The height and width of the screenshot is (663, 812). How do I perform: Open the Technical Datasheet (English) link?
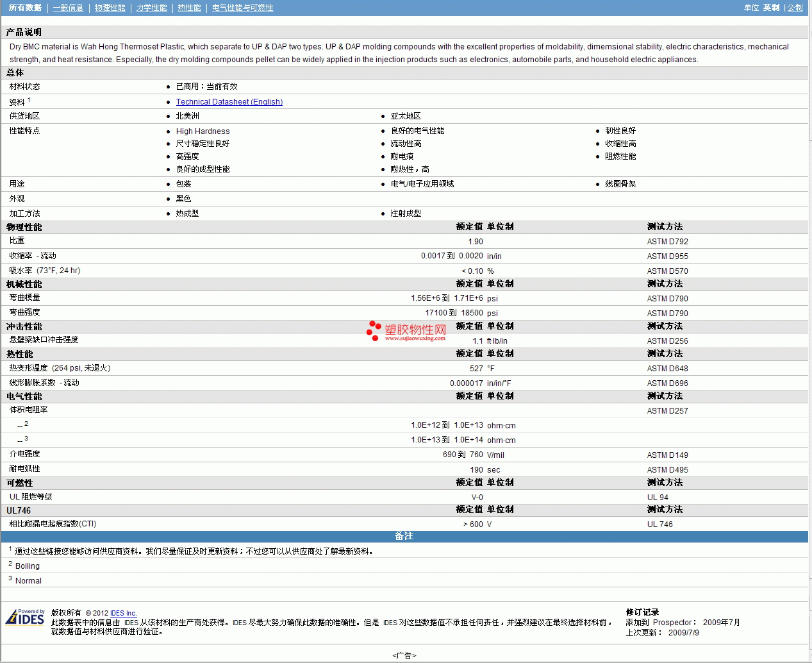(229, 102)
